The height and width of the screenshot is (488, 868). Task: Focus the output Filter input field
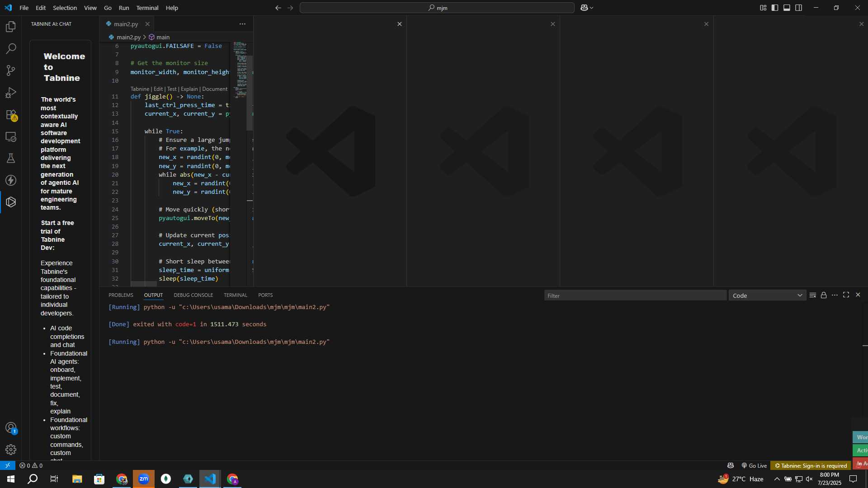635,296
